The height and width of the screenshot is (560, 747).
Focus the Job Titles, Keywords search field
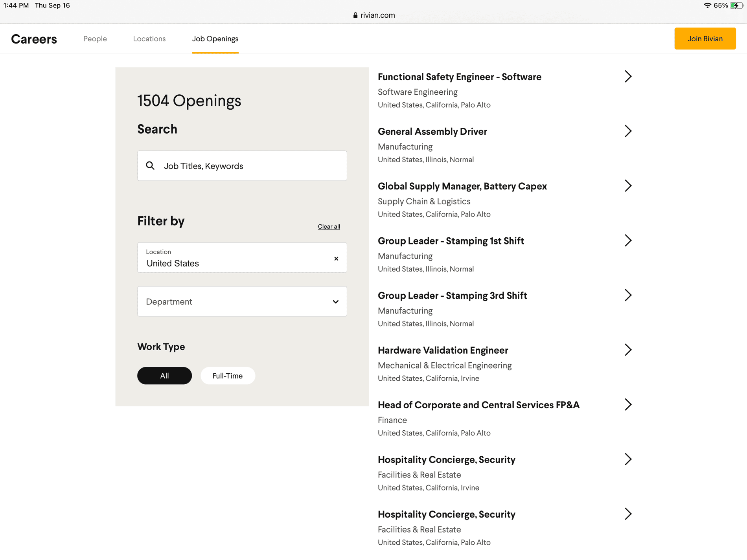pyautogui.click(x=242, y=165)
